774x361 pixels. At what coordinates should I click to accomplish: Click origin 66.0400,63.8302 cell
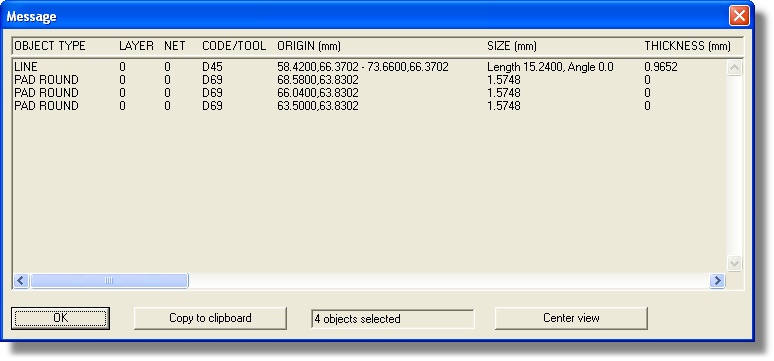(x=318, y=93)
